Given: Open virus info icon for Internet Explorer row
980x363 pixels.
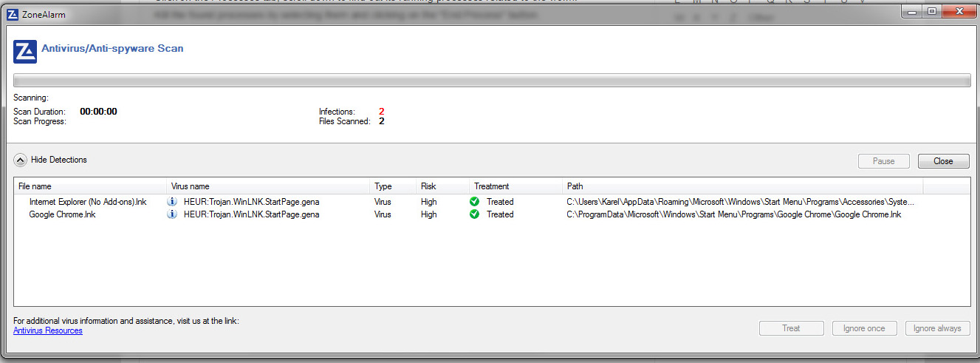Looking at the screenshot, I should [172, 201].
